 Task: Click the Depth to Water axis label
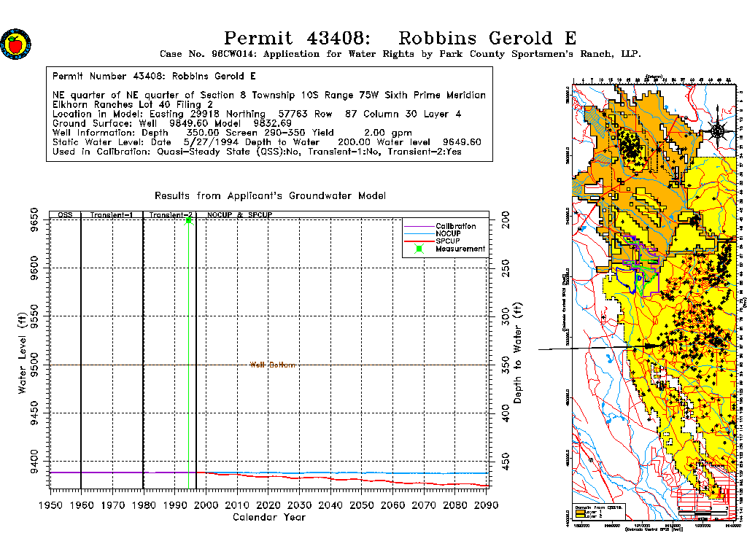coord(517,353)
